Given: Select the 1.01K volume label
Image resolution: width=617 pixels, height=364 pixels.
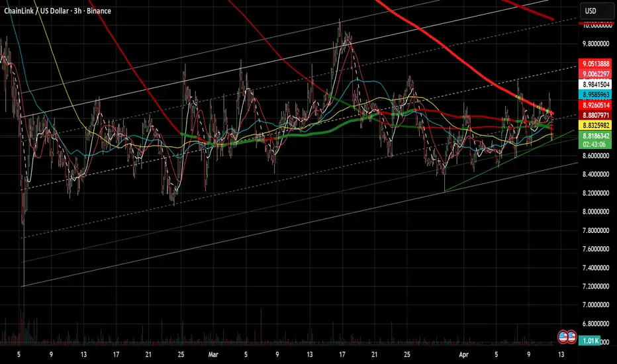Looking at the screenshot, I should (x=589, y=340).
